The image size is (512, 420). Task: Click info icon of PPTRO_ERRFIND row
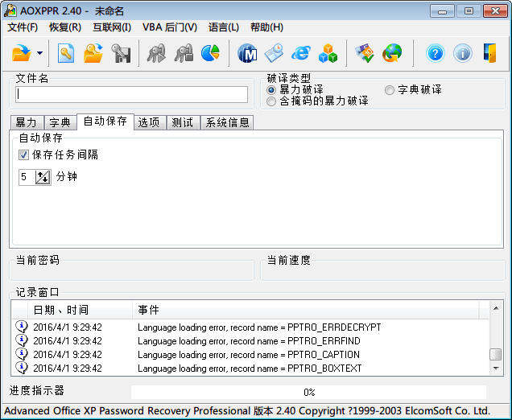22,340
